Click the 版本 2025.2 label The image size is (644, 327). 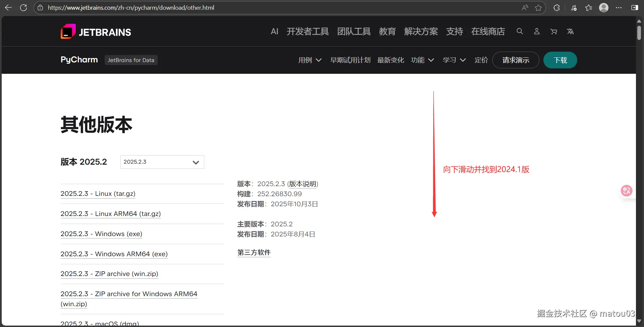[84, 162]
